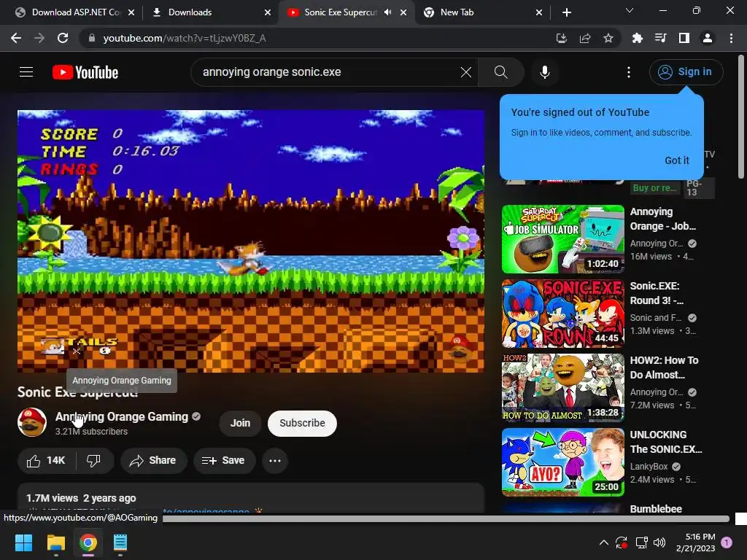The height and width of the screenshot is (560, 747).
Task: Open the 'Annoying Orange - Job...' video title
Action: (663, 219)
